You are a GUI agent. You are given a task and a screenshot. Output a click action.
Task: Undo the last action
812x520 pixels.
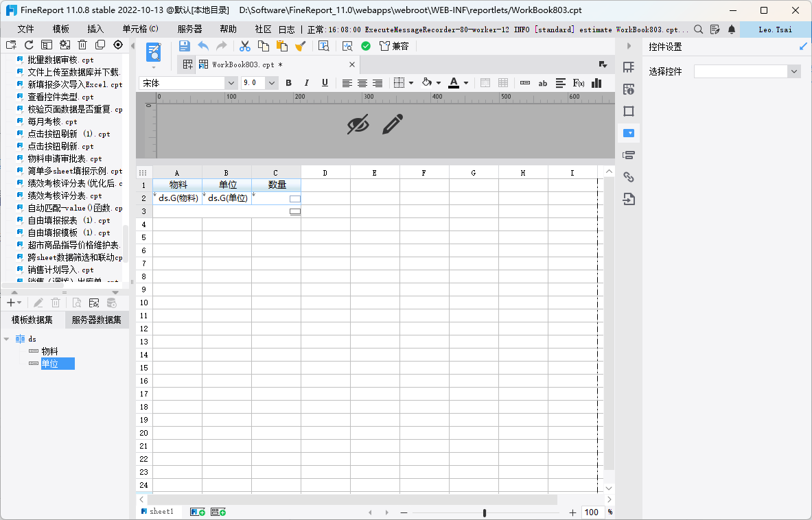point(203,46)
